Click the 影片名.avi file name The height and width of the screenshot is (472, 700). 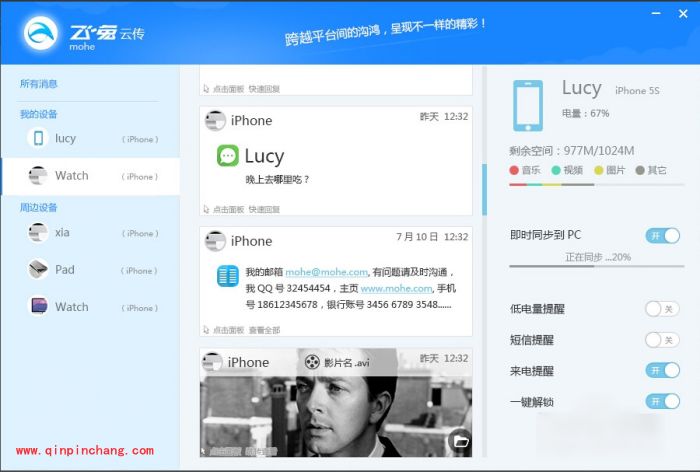click(x=347, y=363)
